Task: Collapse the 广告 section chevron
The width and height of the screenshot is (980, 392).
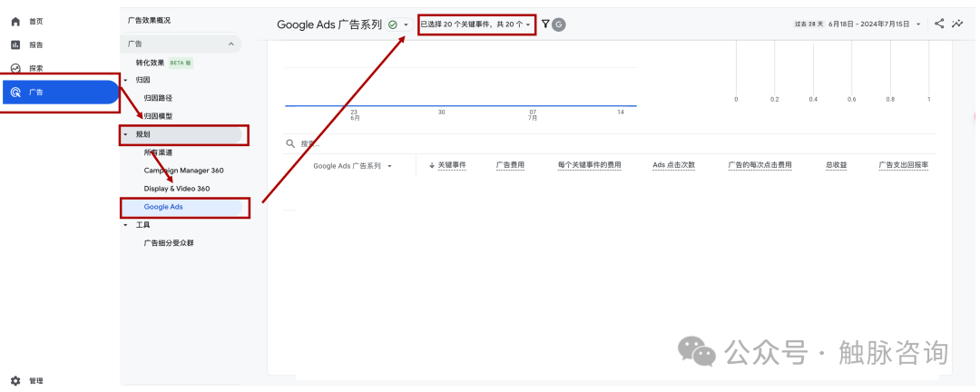Action: pyautogui.click(x=230, y=44)
